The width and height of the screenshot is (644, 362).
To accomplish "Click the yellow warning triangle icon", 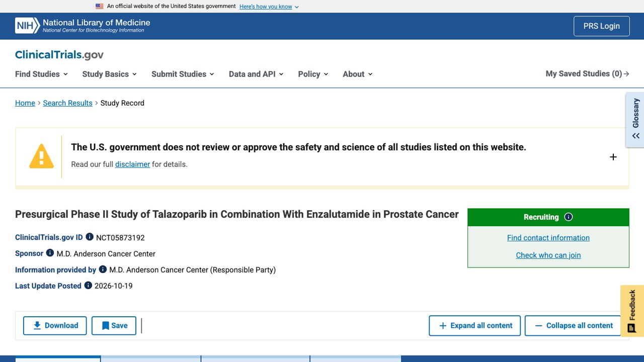I will 41,156.
